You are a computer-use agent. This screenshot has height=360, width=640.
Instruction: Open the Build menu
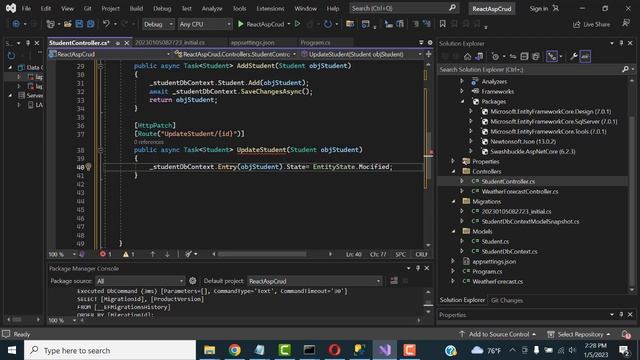point(136,8)
